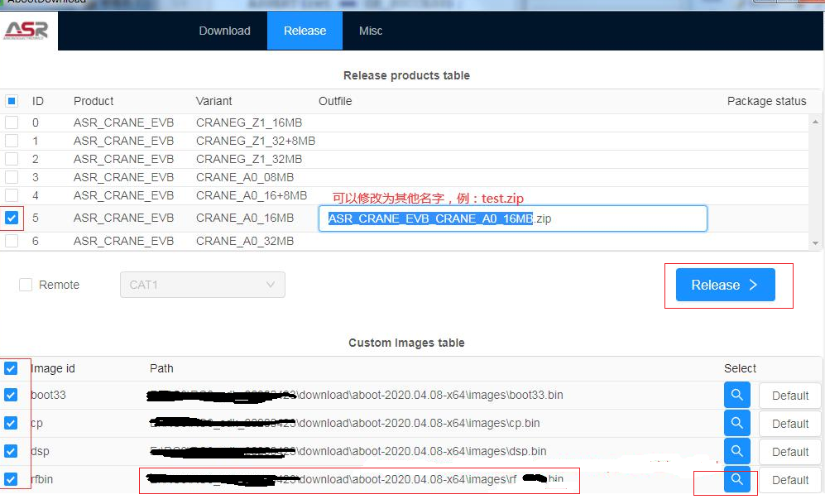This screenshot has width=825, height=504.
Task: Click the Select column header
Action: pyautogui.click(x=740, y=368)
